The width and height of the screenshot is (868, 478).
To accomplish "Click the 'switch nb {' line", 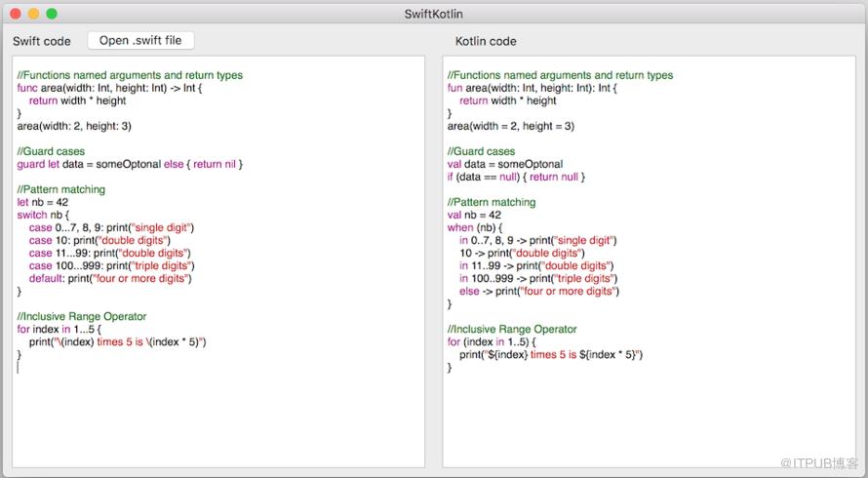I will pos(43,215).
